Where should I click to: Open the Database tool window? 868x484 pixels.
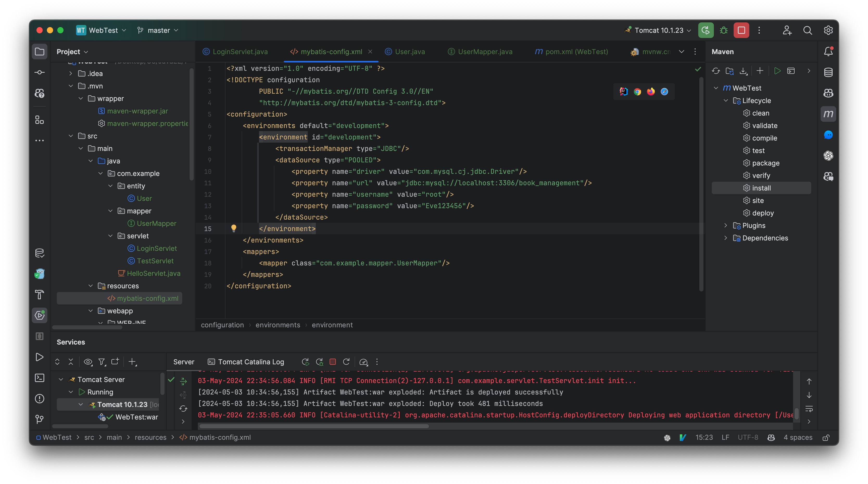(x=828, y=72)
